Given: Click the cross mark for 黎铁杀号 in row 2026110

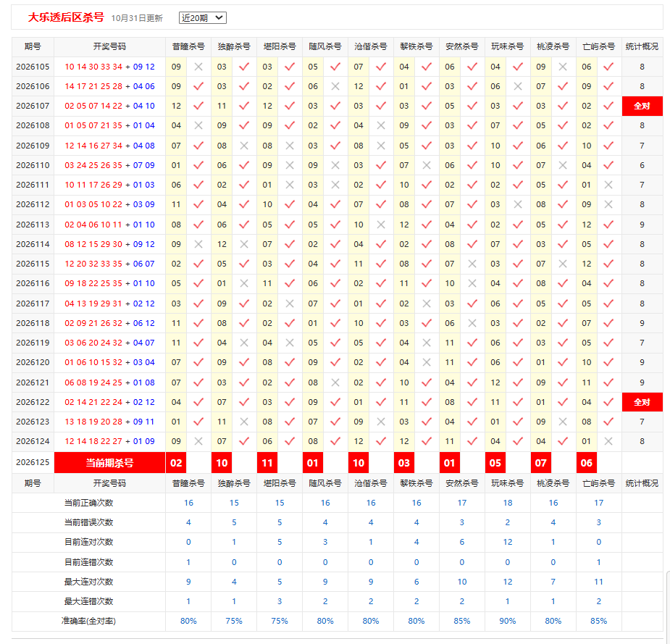Looking at the screenshot, I should click(427, 165).
